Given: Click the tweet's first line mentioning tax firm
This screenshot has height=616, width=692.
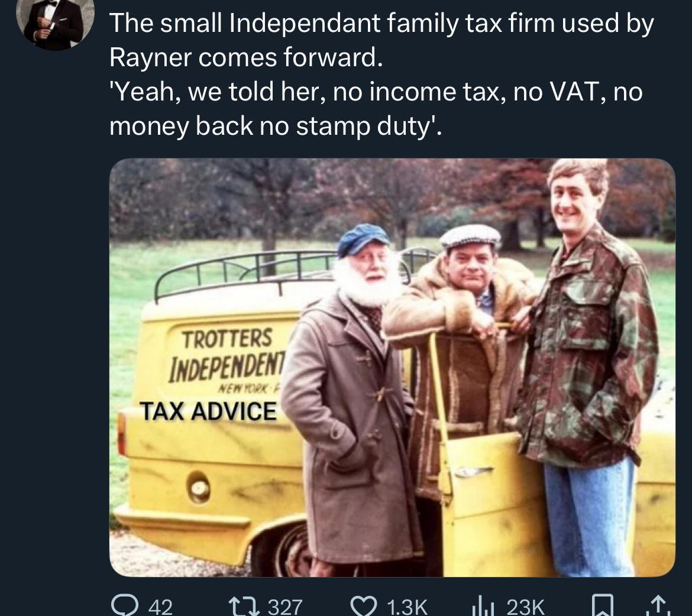Looking at the screenshot, I should tap(381, 25).
